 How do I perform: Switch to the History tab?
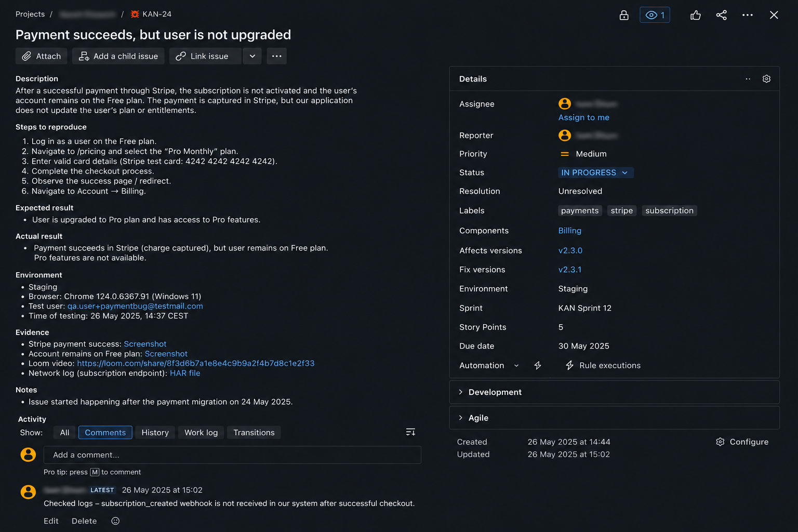coord(155,433)
